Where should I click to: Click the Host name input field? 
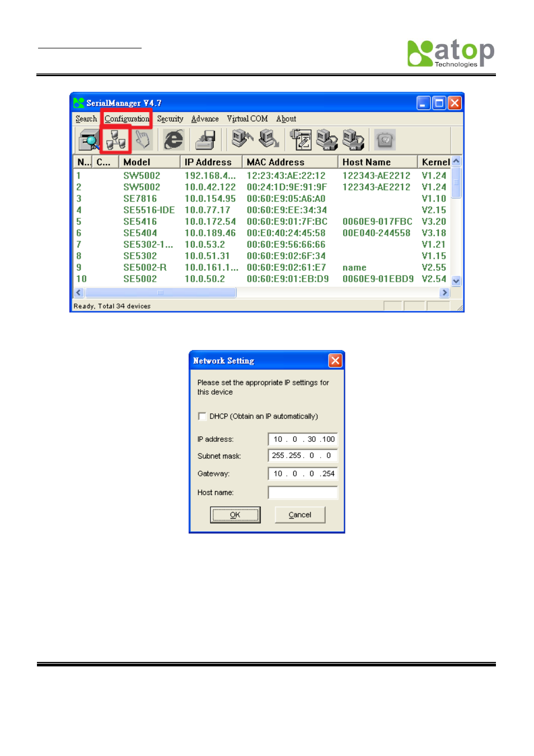(303, 492)
